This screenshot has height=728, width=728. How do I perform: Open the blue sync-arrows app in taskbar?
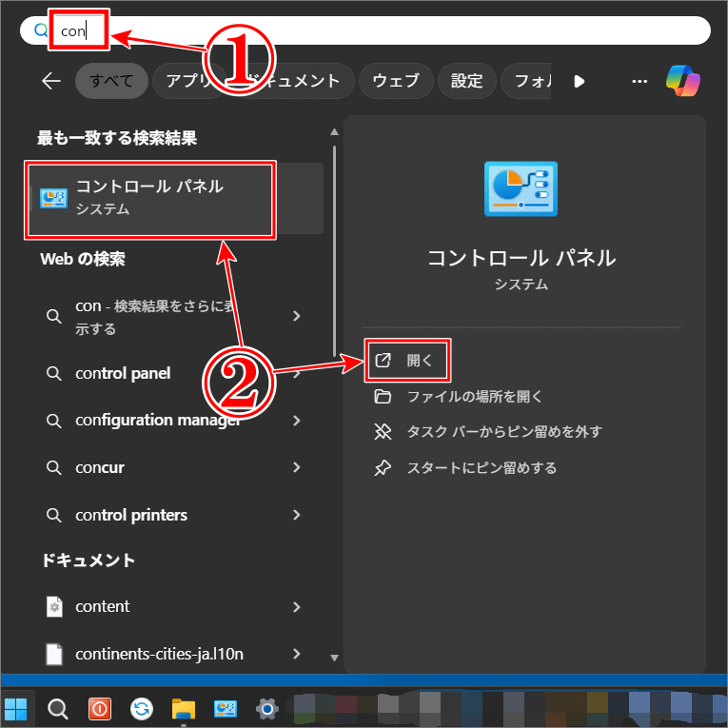click(142, 709)
